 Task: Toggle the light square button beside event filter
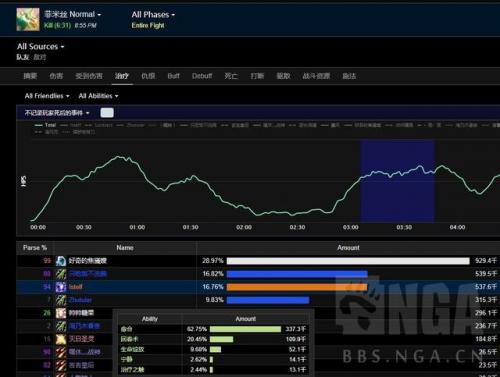(x=107, y=113)
